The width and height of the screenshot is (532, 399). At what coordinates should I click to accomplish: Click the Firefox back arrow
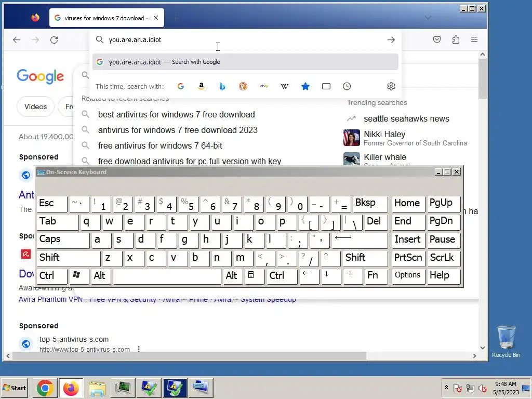click(16, 40)
